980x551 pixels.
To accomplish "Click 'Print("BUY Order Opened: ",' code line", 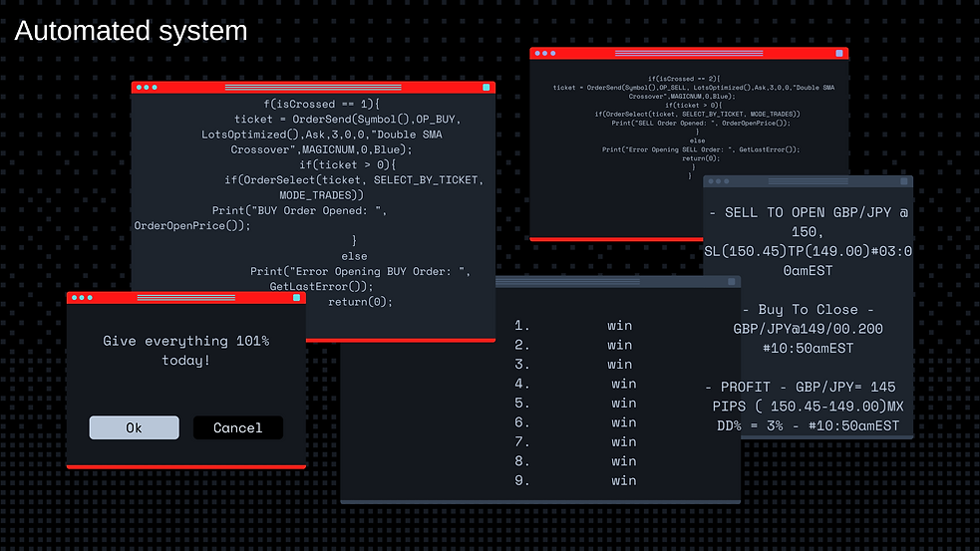I will [299, 210].
